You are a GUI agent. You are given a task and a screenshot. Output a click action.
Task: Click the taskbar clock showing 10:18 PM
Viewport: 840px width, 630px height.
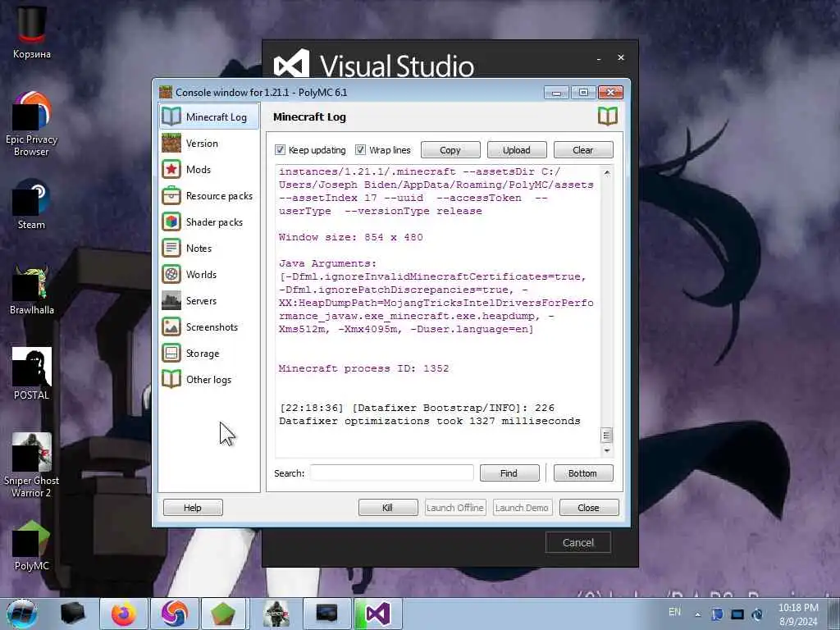pos(798,614)
